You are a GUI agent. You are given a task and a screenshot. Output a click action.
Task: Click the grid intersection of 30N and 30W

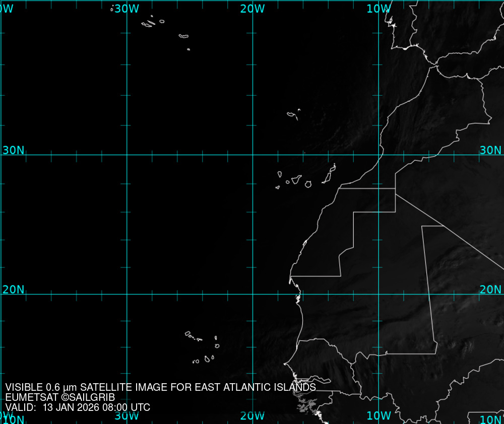[127, 155]
